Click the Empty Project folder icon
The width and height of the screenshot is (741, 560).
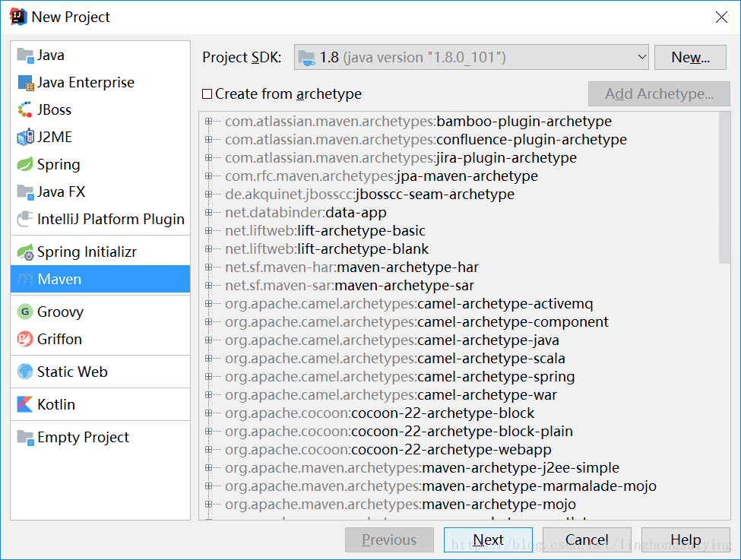coord(26,437)
